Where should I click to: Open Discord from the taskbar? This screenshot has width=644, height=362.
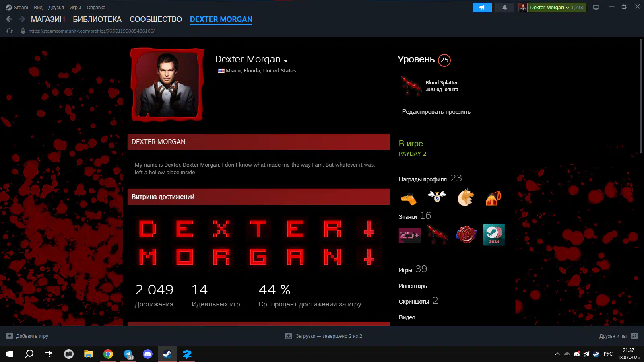[x=148, y=354]
